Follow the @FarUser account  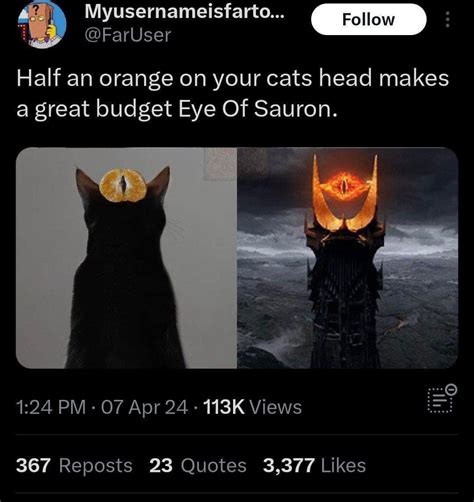(369, 19)
